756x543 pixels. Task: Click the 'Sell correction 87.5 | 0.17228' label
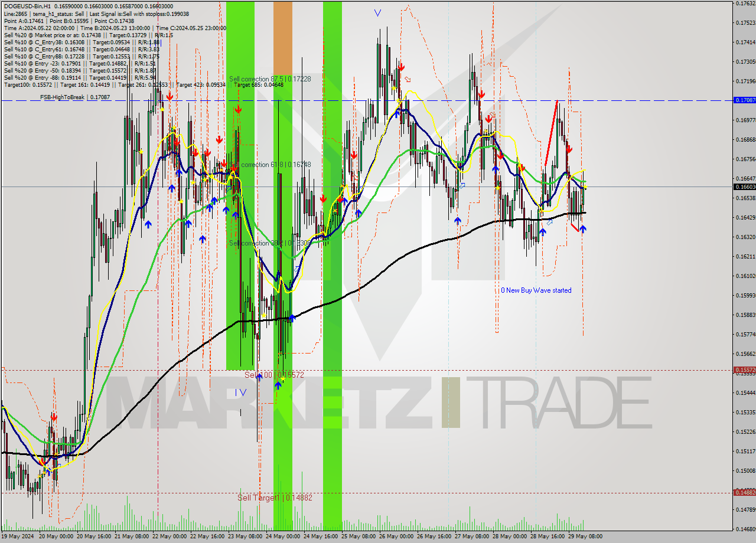coord(270,79)
